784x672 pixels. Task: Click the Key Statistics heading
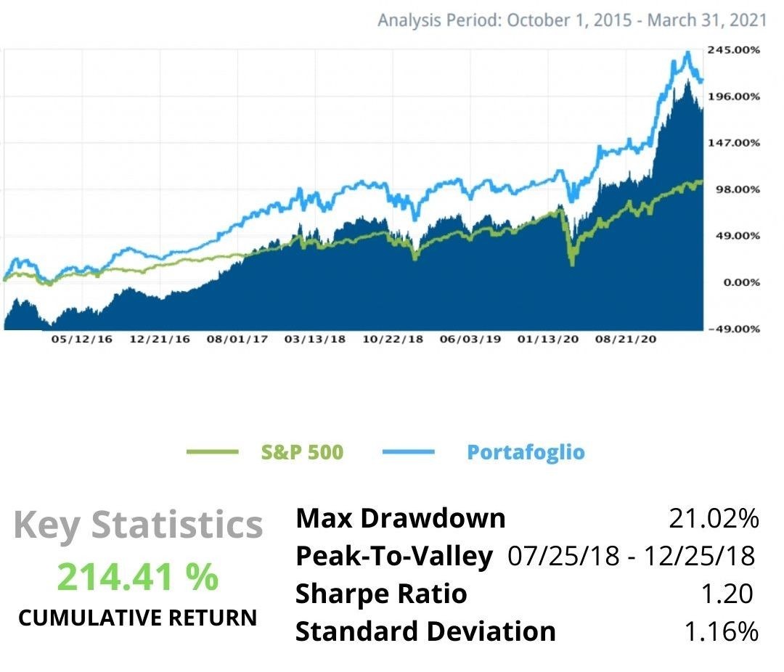(x=138, y=525)
